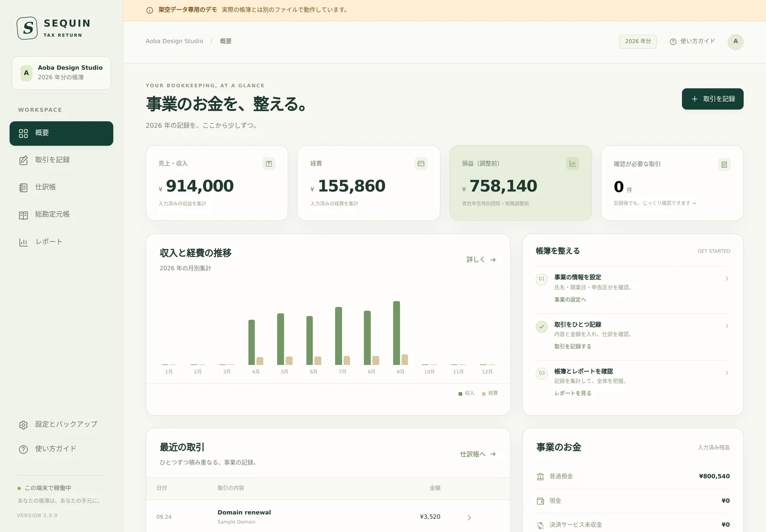This screenshot has width=766, height=532.
Task: Click レポートを見る link
Action: point(573,394)
